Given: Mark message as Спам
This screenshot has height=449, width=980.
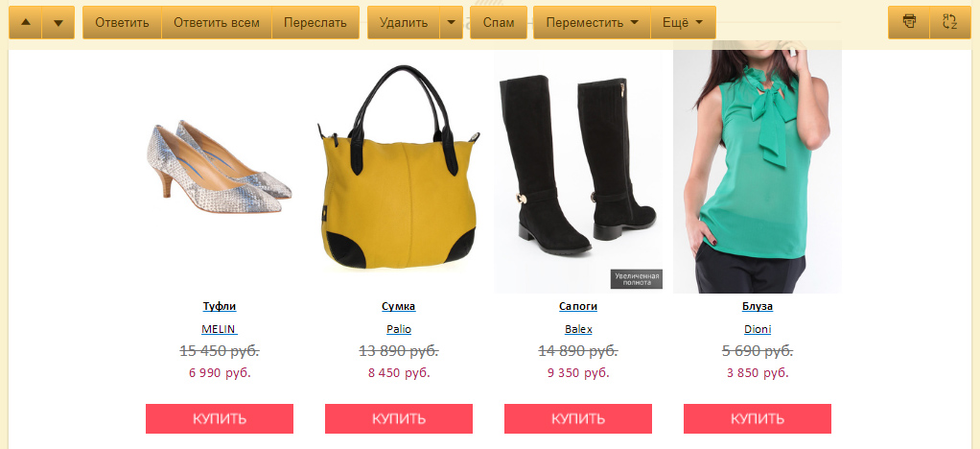Looking at the screenshot, I should pos(499,22).
